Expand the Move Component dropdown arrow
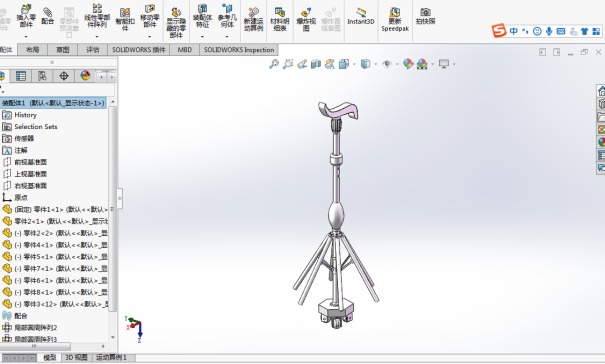The width and height of the screenshot is (605, 364). [150, 37]
